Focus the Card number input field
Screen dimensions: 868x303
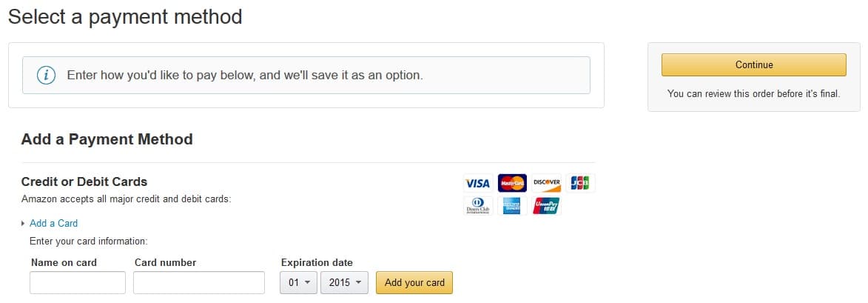[199, 282]
